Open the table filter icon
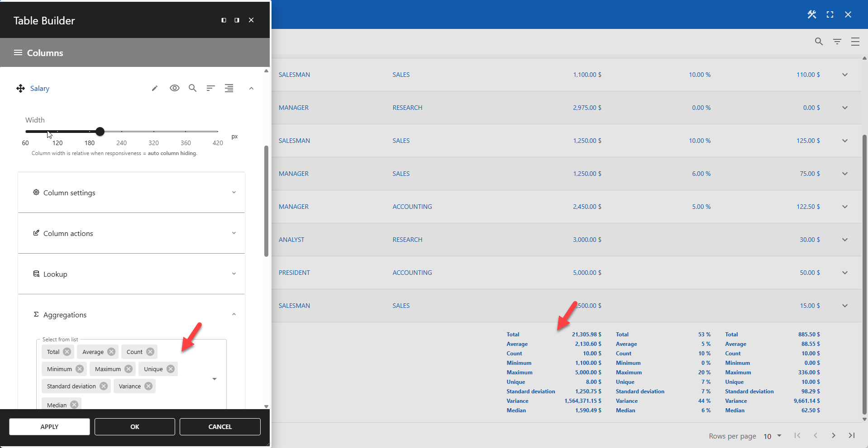Screen dimensions: 868x448 click(837, 41)
